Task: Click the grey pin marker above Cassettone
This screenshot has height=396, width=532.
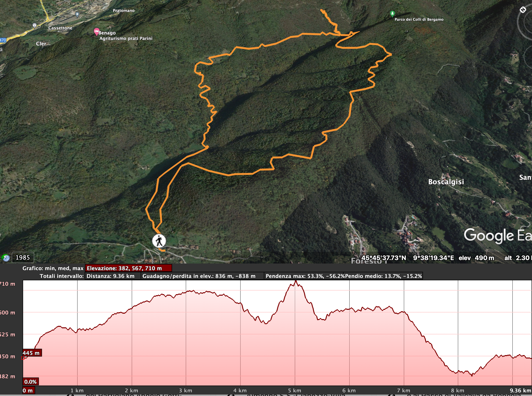Action: point(77,15)
